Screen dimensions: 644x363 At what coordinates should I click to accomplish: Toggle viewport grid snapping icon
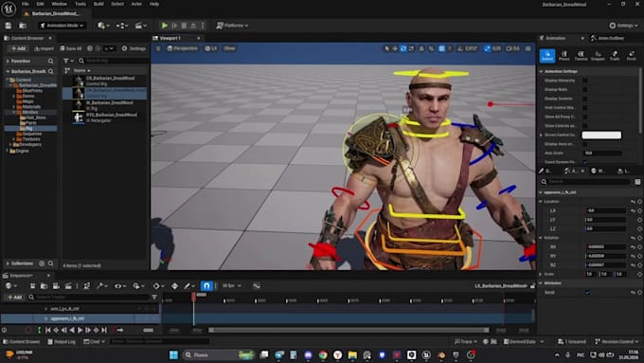(441, 48)
